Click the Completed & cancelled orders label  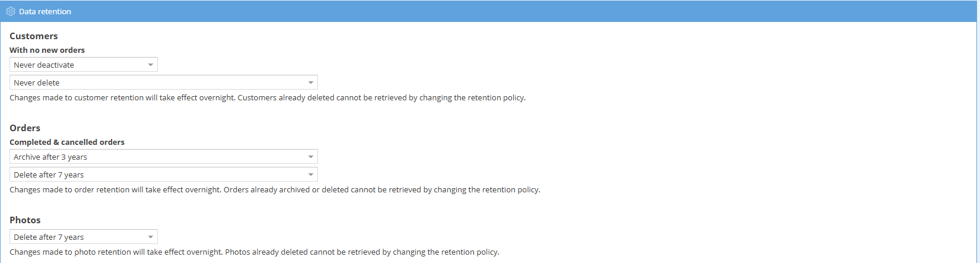67,142
